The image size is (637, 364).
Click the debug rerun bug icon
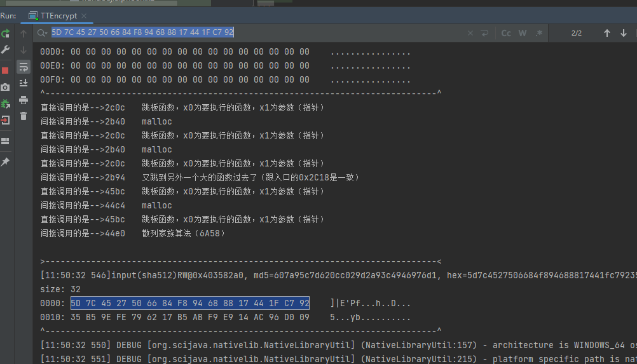[5, 104]
